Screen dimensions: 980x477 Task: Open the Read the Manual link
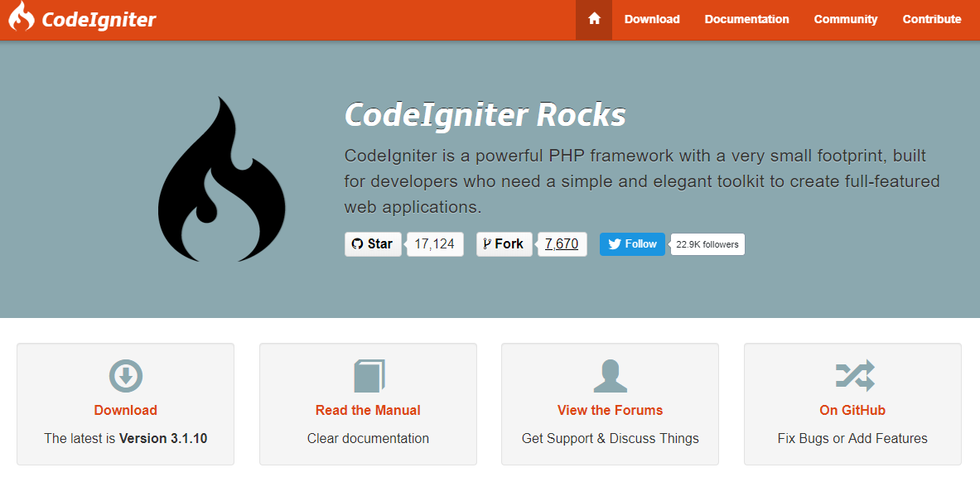coord(368,411)
